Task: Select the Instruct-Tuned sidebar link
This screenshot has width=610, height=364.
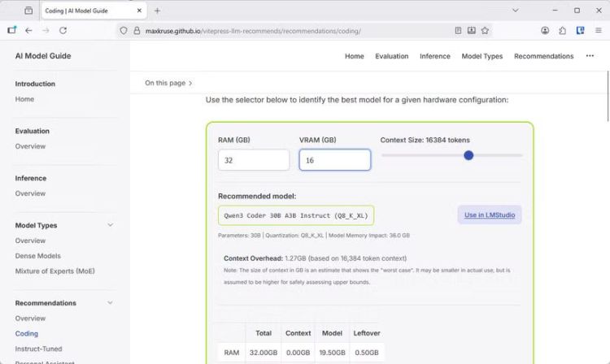Action: (37, 349)
